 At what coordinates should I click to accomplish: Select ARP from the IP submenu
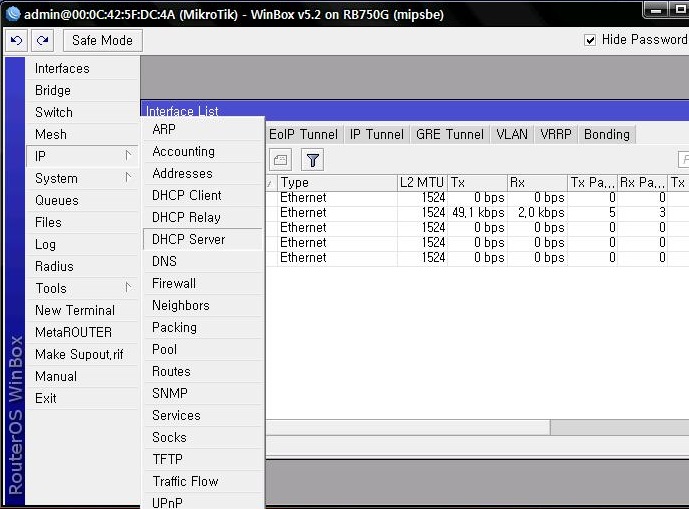coord(203,129)
